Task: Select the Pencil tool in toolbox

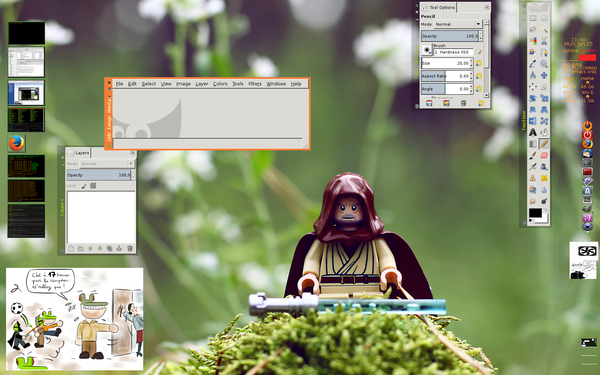Action: [544, 144]
